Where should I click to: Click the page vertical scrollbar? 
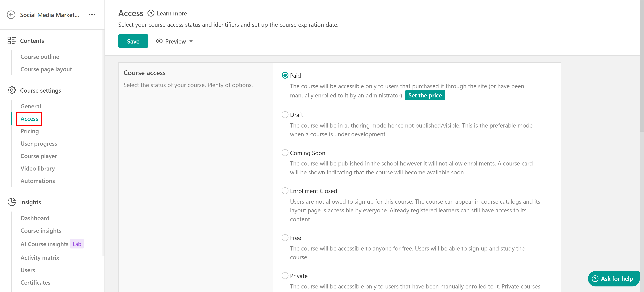point(641,65)
